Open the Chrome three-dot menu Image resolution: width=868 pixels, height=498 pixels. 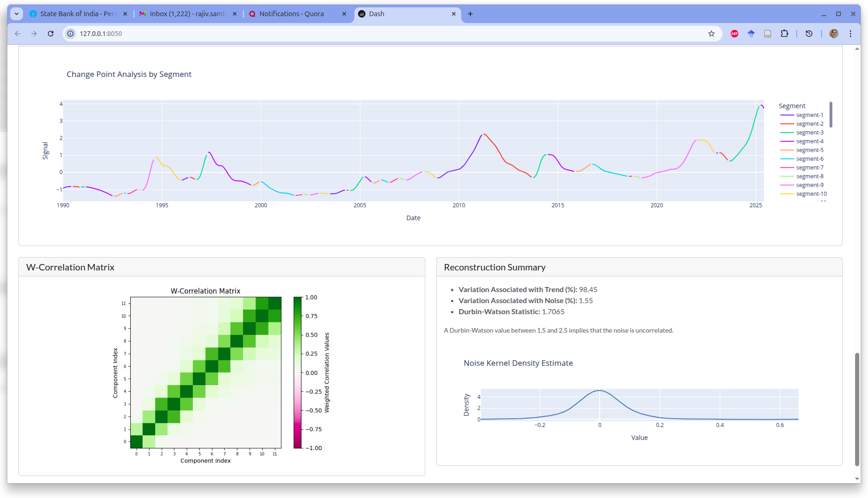click(851, 34)
